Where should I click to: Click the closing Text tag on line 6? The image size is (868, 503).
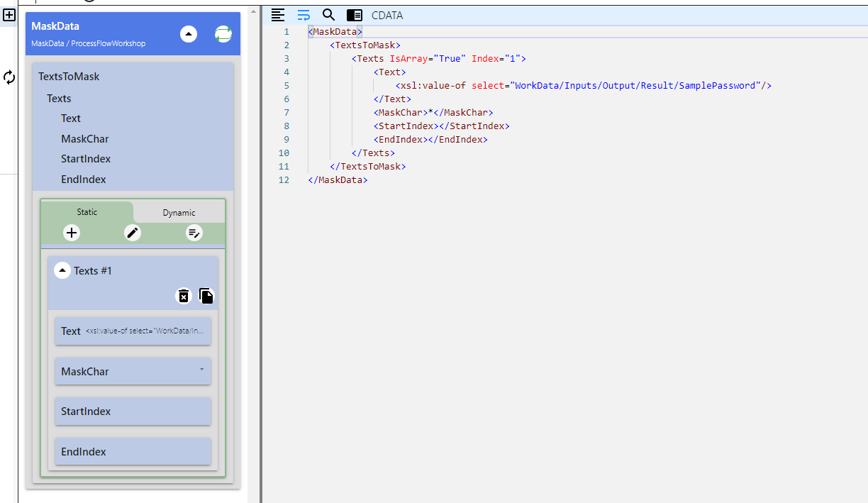click(393, 99)
